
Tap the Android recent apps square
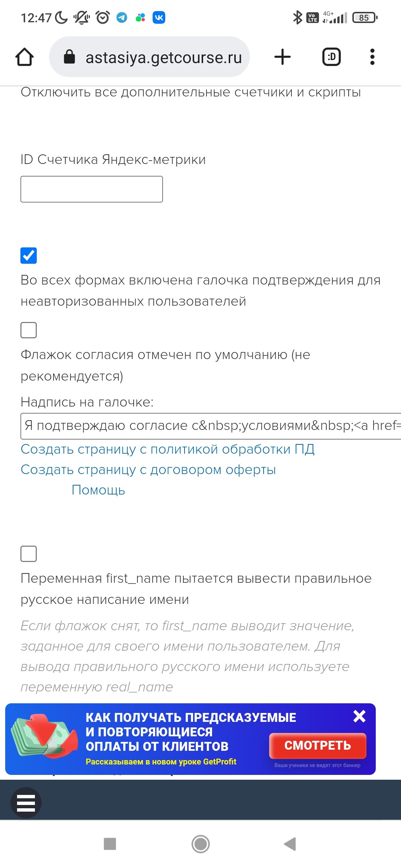[x=110, y=844]
